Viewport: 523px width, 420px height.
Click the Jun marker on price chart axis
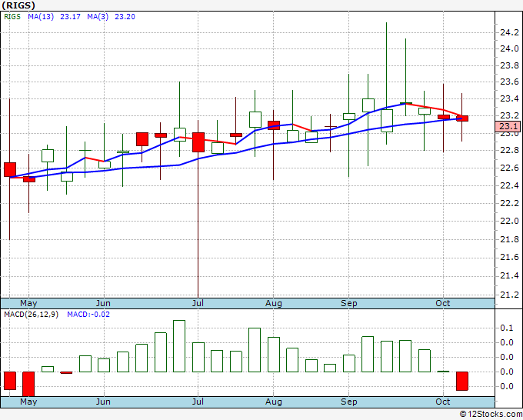[104, 303]
